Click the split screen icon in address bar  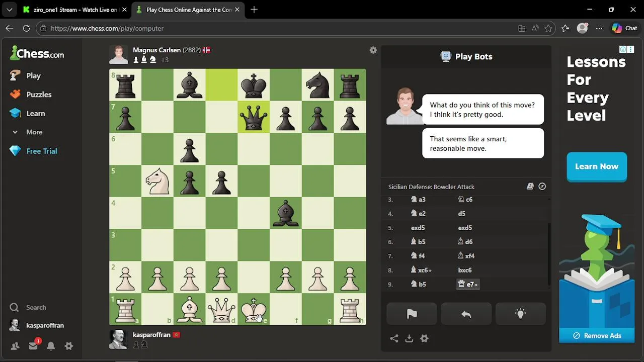522,28
